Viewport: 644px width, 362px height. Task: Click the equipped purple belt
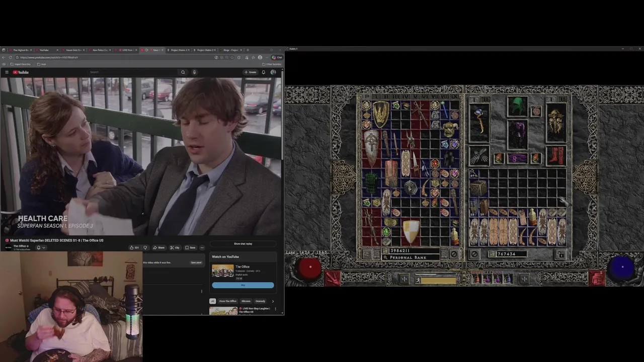pos(517,158)
